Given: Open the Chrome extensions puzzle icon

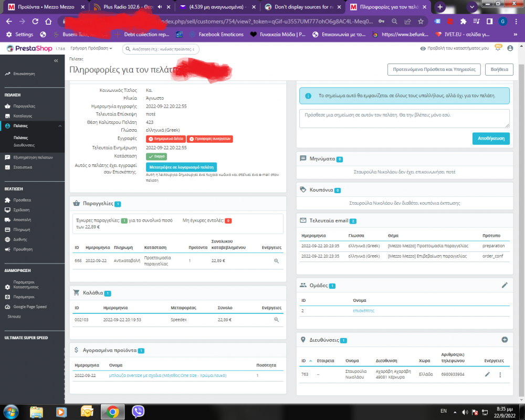Looking at the screenshot, I should pyautogui.click(x=464, y=22).
